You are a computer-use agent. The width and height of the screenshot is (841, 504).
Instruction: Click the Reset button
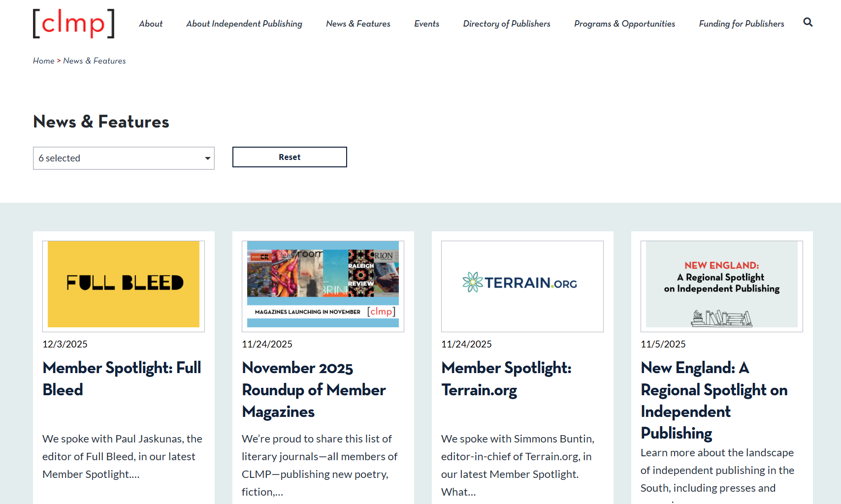pos(290,157)
